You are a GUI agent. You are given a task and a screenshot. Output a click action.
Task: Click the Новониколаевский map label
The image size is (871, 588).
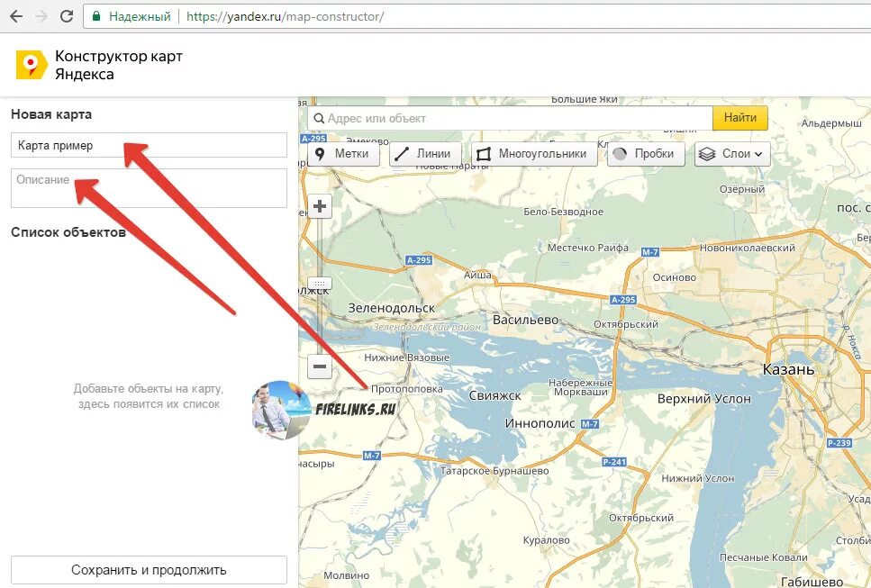(x=747, y=248)
